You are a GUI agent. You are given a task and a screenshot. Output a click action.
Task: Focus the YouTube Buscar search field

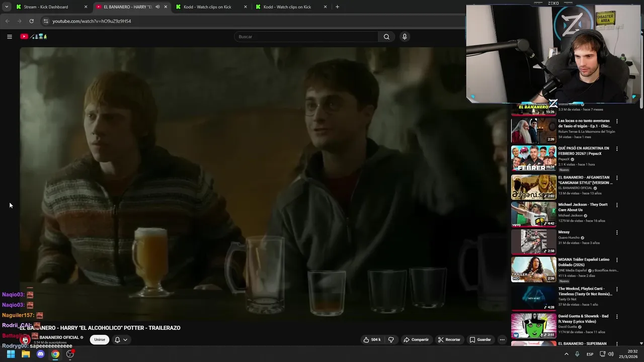coord(306,37)
